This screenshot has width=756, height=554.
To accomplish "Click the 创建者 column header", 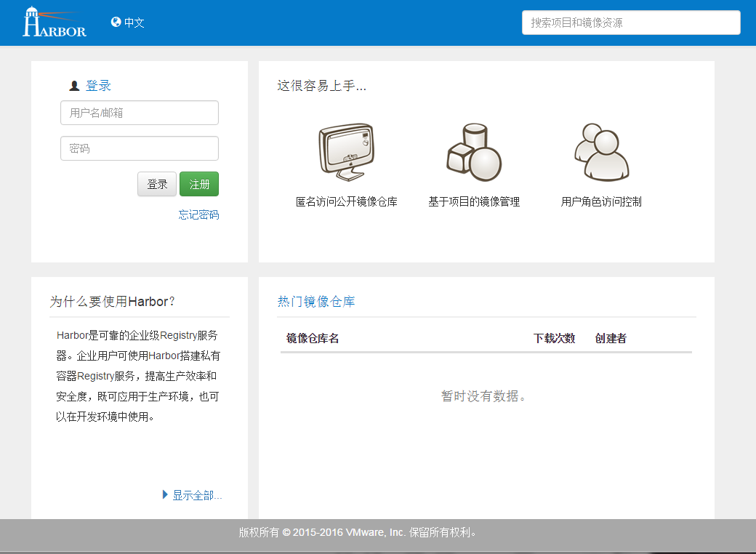I will click(x=611, y=339).
